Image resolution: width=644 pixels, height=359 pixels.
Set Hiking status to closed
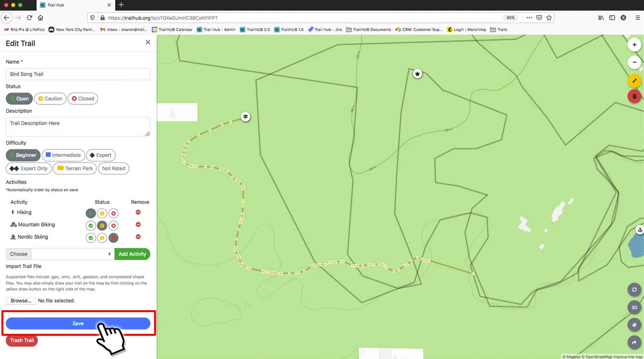(114, 213)
